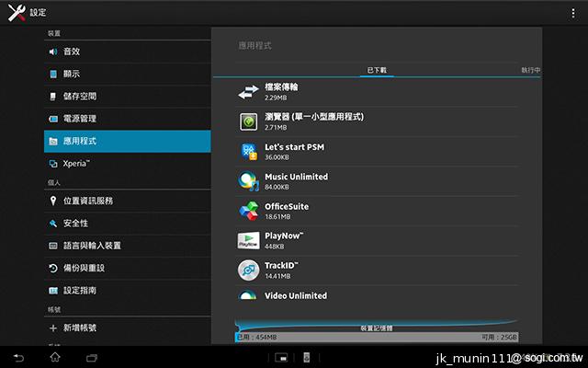Screen dimensions: 588x368
Task: Open the 顯示 display settings
Action: coord(128,74)
